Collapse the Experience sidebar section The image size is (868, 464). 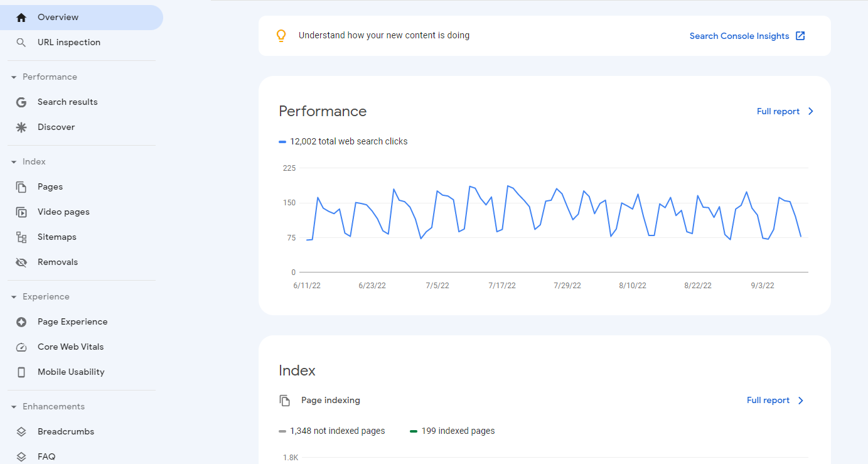[14, 297]
